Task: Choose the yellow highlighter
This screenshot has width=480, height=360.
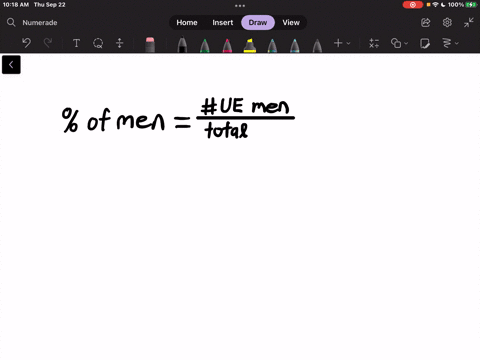Action: point(250,45)
